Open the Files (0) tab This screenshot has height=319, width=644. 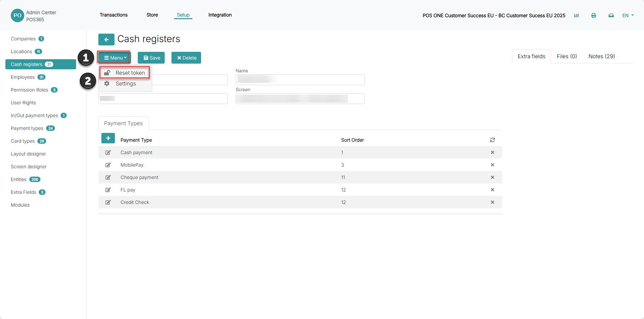[x=567, y=56]
